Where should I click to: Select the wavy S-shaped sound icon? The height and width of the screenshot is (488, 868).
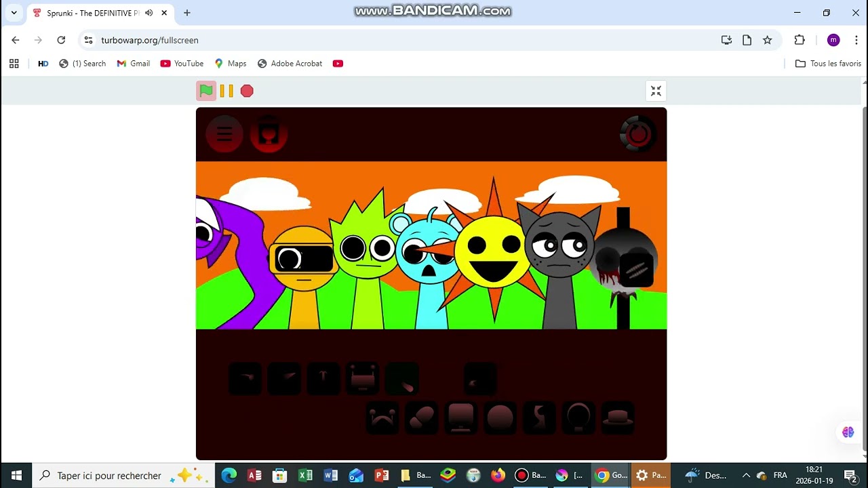540,418
